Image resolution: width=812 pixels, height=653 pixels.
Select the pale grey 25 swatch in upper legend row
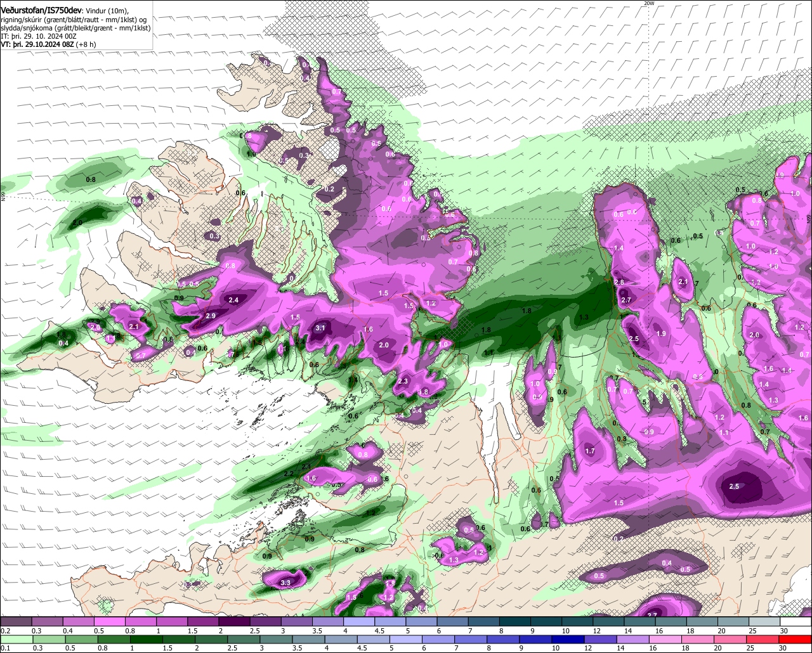[764, 622]
